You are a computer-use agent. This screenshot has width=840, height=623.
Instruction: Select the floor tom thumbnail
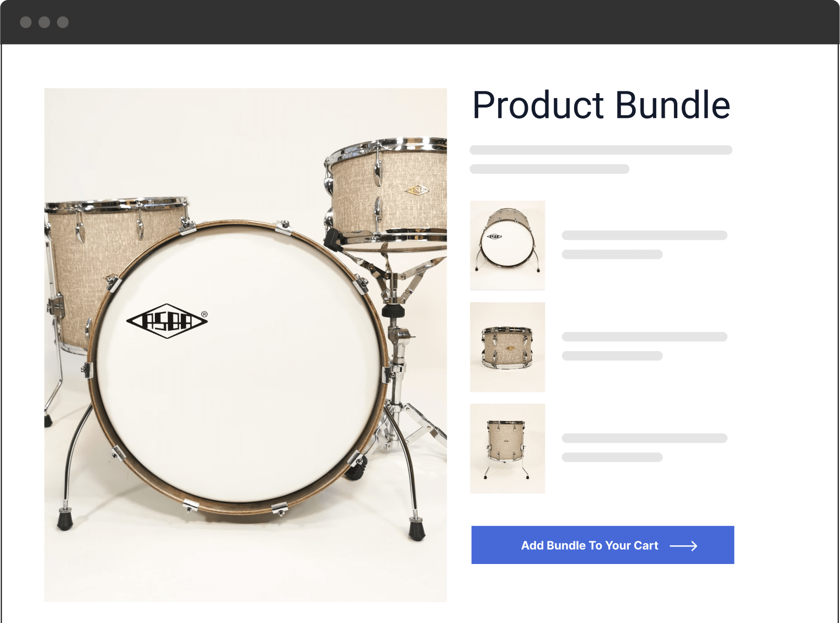[507, 448]
